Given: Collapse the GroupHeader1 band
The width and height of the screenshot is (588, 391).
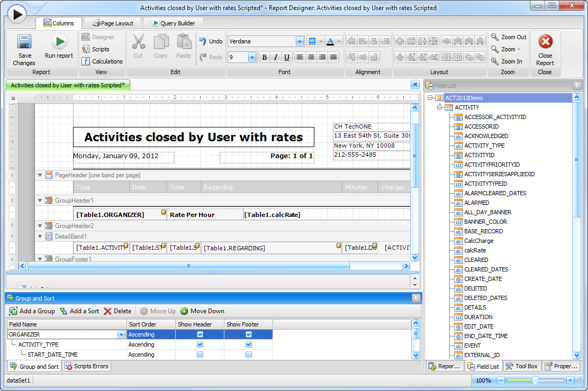Looking at the screenshot, I should [x=40, y=201].
